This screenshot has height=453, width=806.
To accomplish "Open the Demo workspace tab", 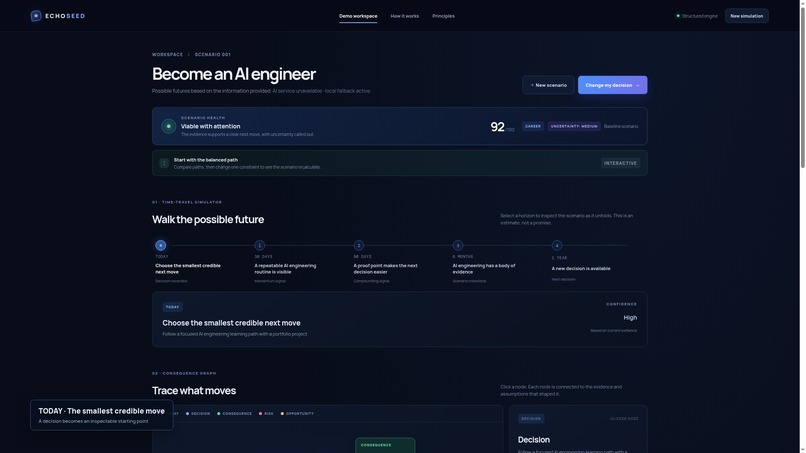I will [358, 16].
